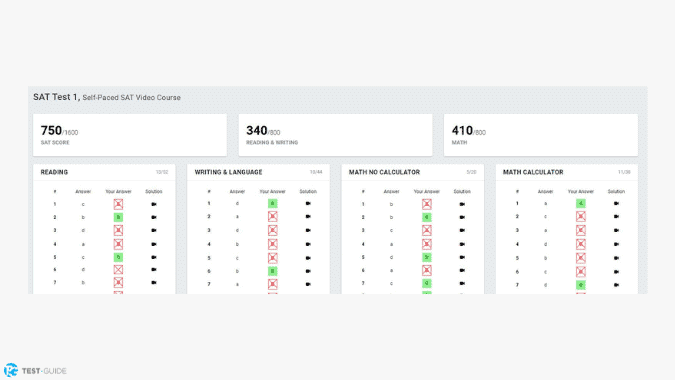View video solution for Math No Calculator question 2

[462, 217]
